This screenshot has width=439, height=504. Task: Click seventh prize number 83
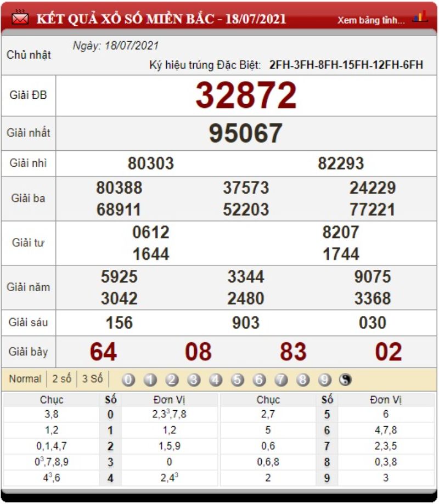point(294,352)
